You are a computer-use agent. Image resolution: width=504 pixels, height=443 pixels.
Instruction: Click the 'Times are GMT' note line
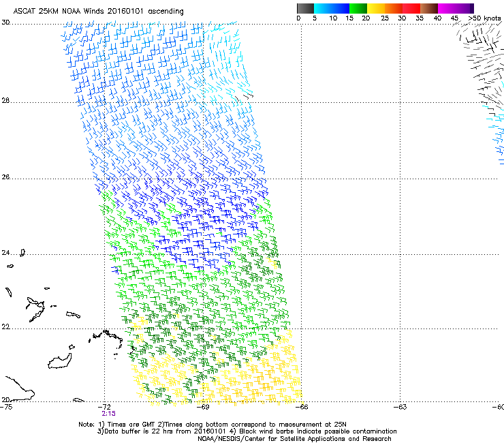pyautogui.click(x=212, y=425)
